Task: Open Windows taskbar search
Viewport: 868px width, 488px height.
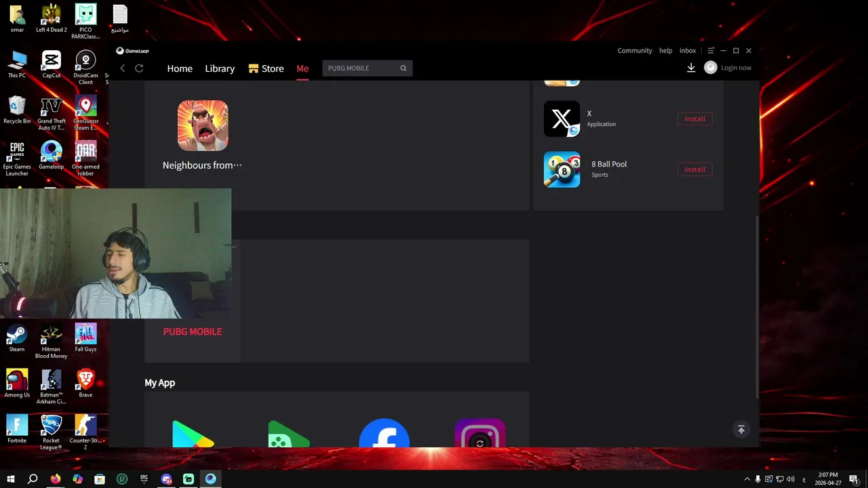Action: click(33, 479)
